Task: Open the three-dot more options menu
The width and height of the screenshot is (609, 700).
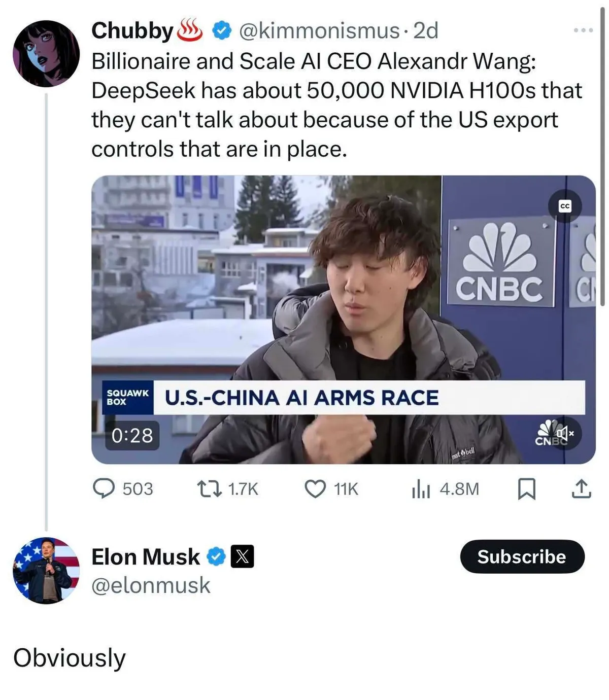Action: coord(583,31)
